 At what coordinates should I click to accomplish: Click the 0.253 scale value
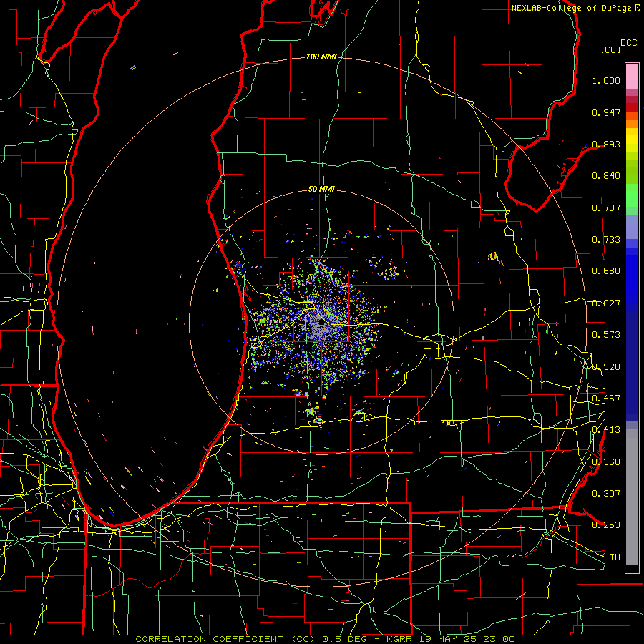pos(606,525)
